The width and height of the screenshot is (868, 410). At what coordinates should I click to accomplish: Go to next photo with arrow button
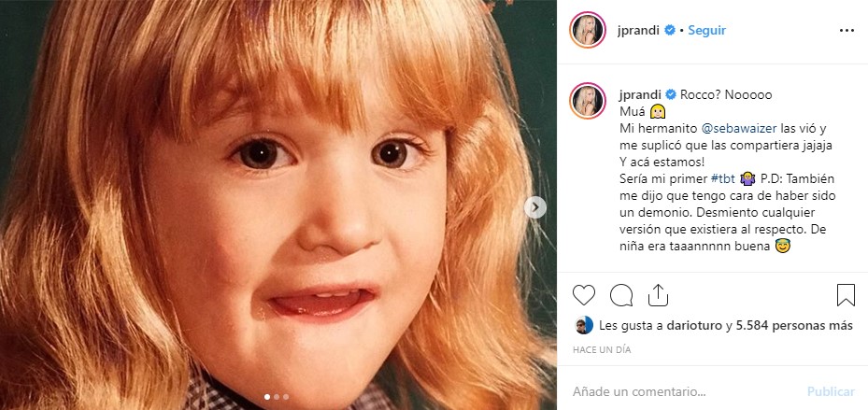535,206
